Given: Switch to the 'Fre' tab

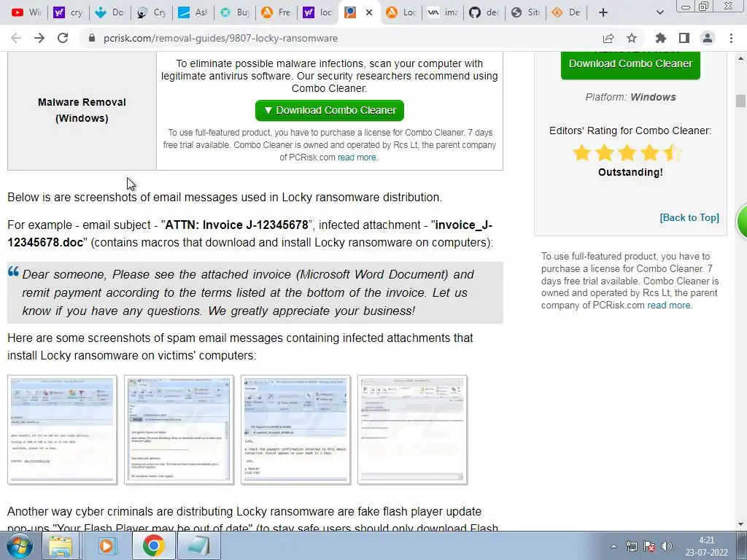Looking at the screenshot, I should click(x=276, y=12).
